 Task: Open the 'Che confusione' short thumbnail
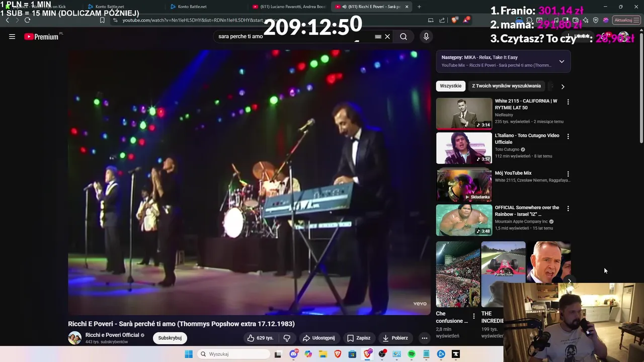click(x=458, y=274)
